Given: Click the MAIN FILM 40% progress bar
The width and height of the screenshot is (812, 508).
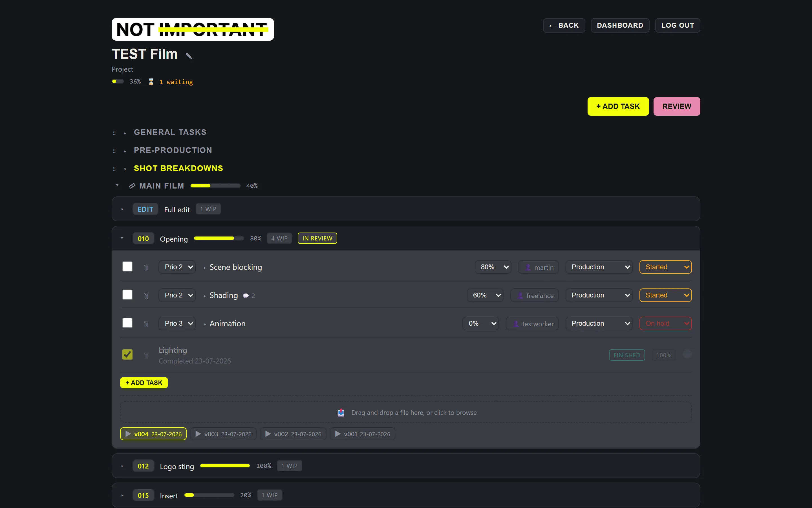Looking at the screenshot, I should click(x=215, y=186).
